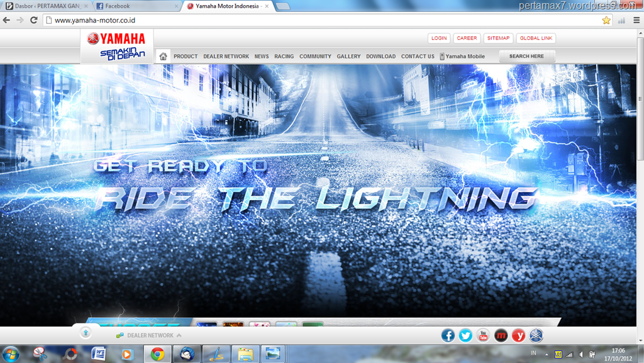This screenshot has height=363, width=644.
Task: Open the Facebook social icon
Action: pyautogui.click(x=448, y=335)
